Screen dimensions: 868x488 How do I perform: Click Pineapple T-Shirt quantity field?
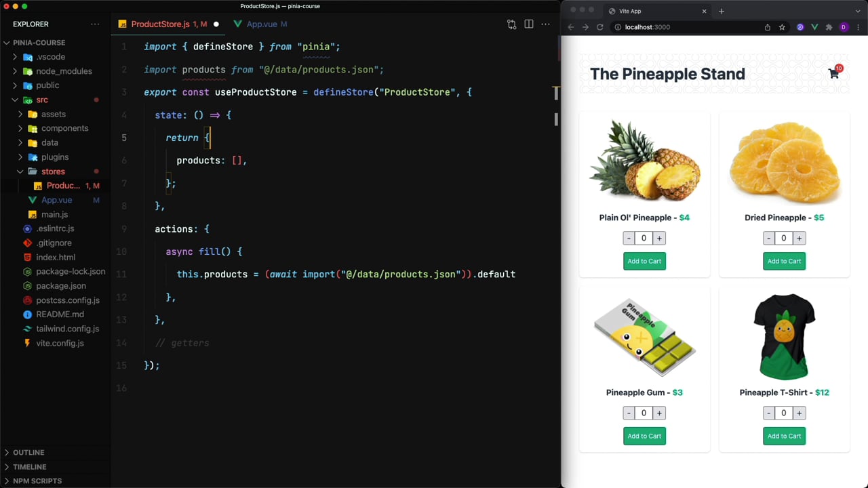pos(783,413)
